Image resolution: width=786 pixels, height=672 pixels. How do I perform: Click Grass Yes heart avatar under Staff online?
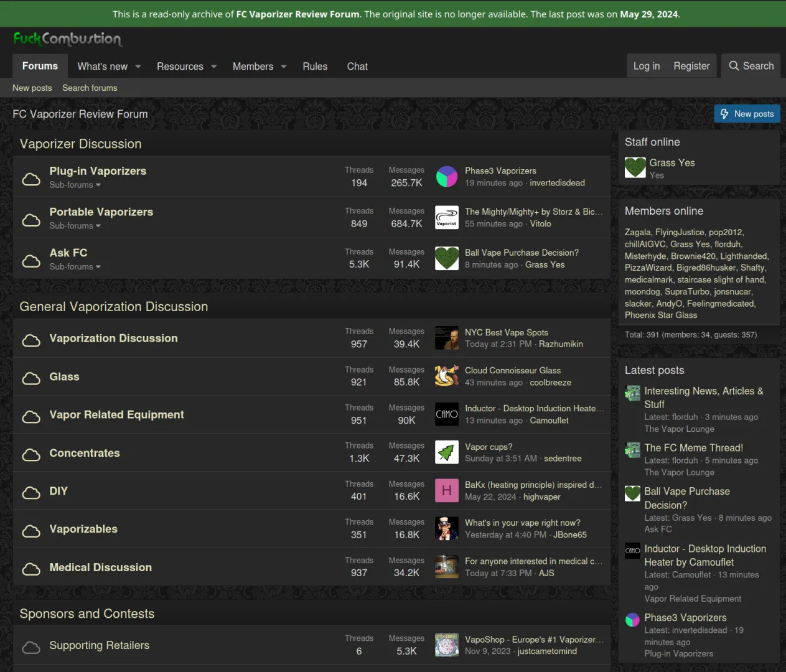pos(635,167)
